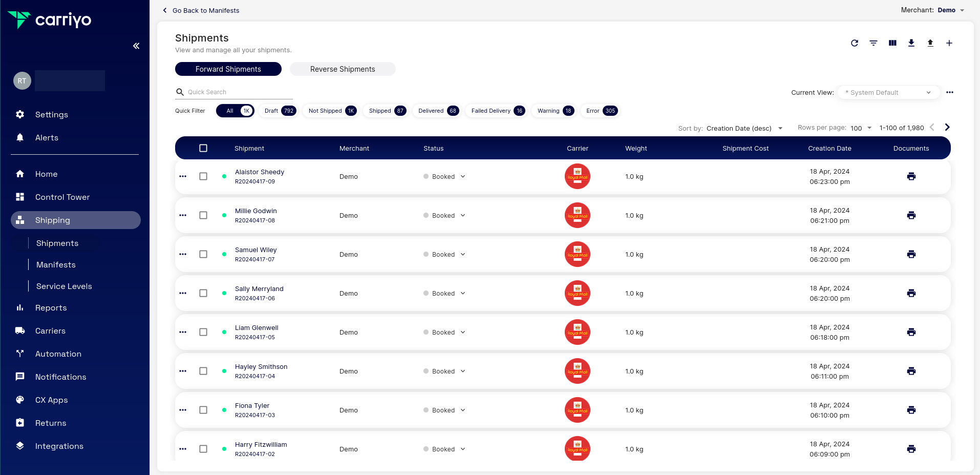Open the Rows per page dropdown
980x475 pixels.
tap(861, 128)
